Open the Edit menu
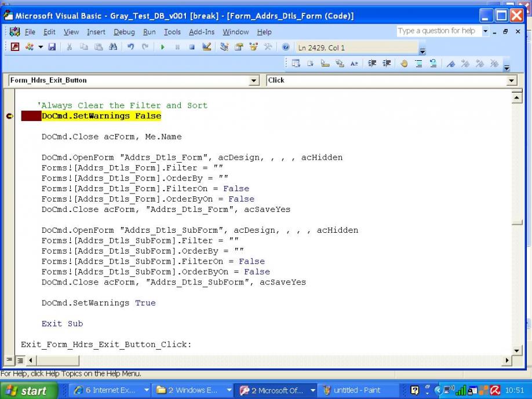This screenshot has height=399, width=532. [49, 32]
